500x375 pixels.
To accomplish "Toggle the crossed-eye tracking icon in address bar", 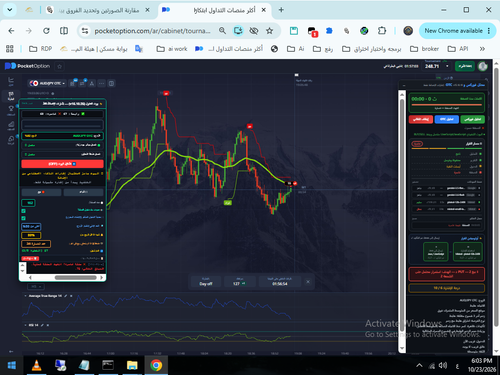I will tap(254, 31).
